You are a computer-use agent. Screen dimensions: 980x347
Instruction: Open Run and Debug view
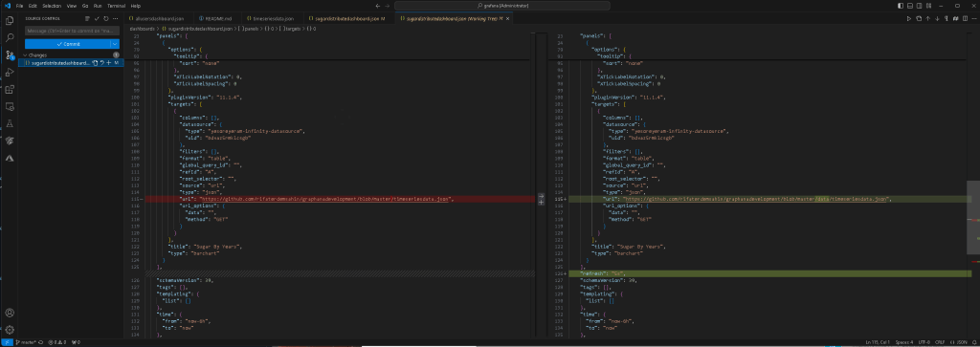(10, 73)
